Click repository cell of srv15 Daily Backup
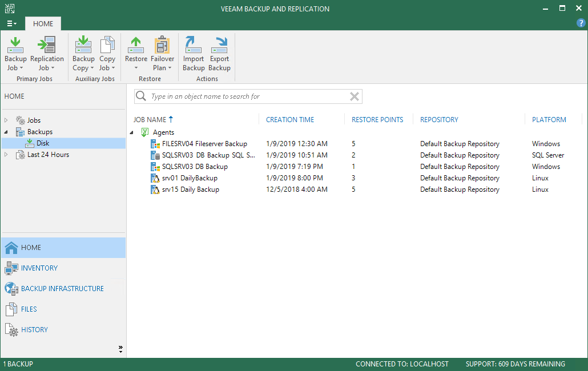This screenshot has width=588, height=371. [x=460, y=189]
